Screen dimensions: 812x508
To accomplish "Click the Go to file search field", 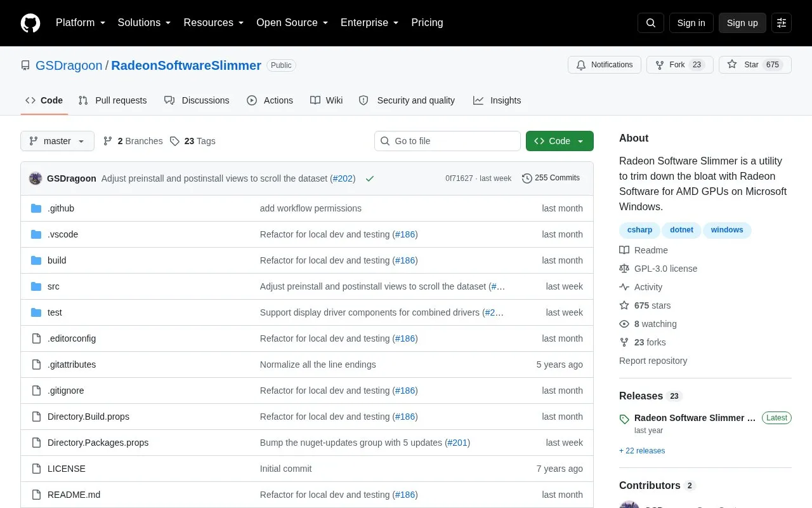I will pyautogui.click(x=447, y=141).
